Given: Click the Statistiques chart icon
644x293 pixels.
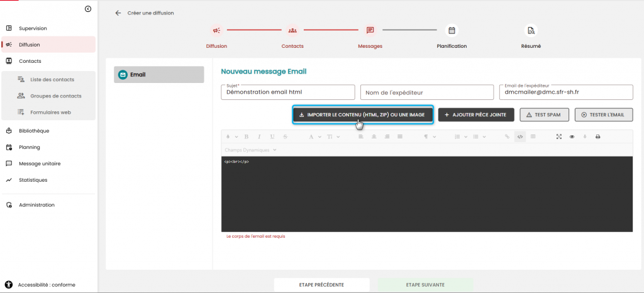Looking at the screenshot, I should pyautogui.click(x=9, y=180).
